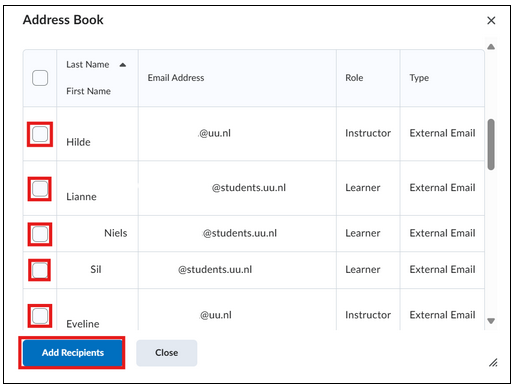
Task: Select the checkbox for Hilde
Action: tap(40, 134)
